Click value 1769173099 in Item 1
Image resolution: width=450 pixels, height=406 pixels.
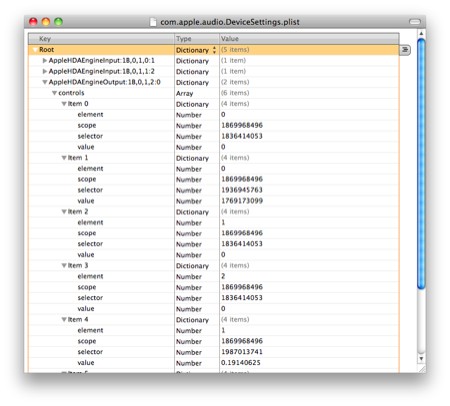coord(242,201)
